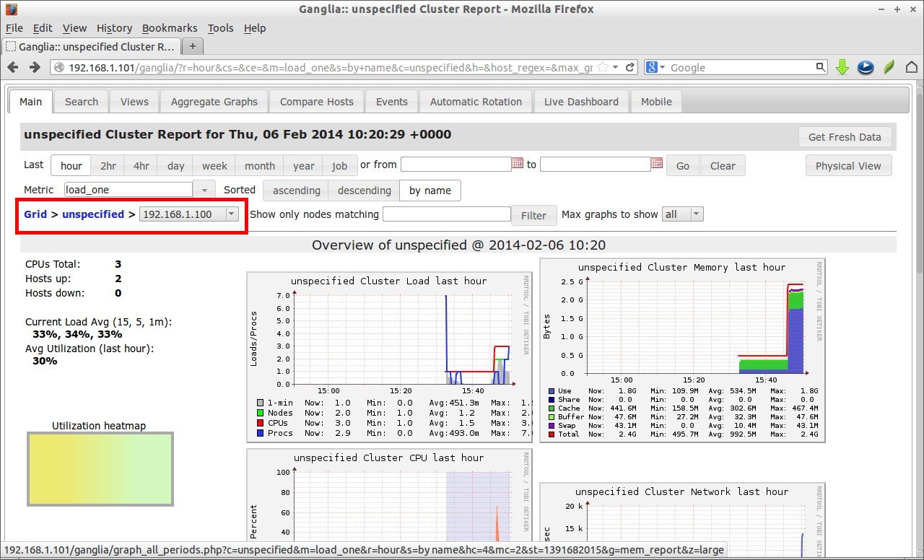
Task: Select the job time range
Action: pos(339,165)
